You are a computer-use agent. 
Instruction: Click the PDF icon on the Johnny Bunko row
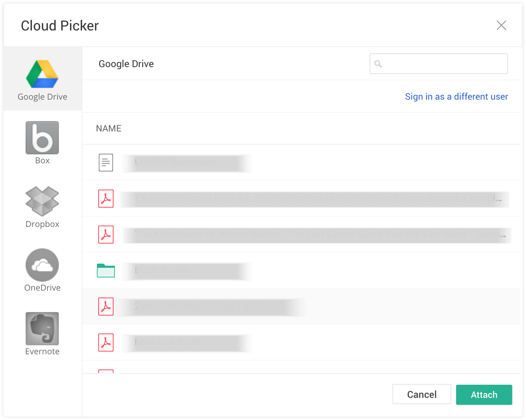pos(106,235)
